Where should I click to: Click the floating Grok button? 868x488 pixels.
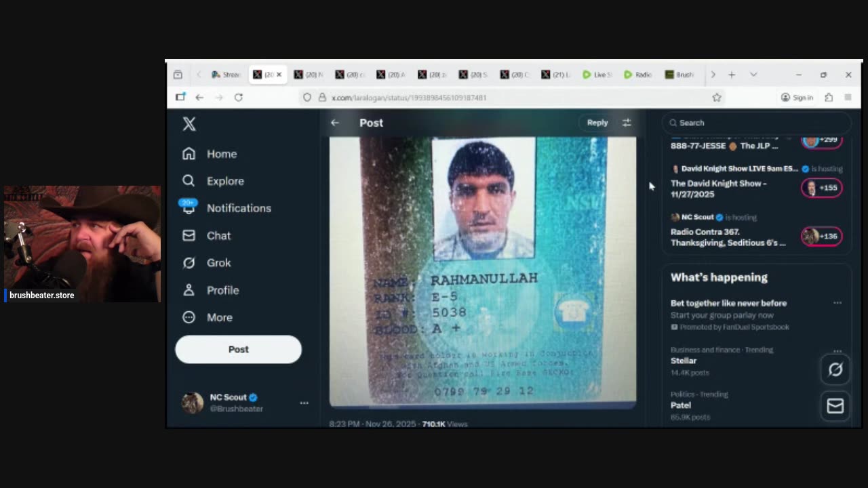pyautogui.click(x=835, y=369)
